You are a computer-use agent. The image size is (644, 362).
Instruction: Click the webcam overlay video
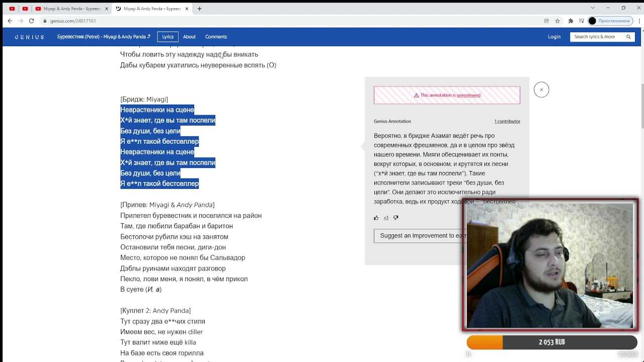click(550, 265)
